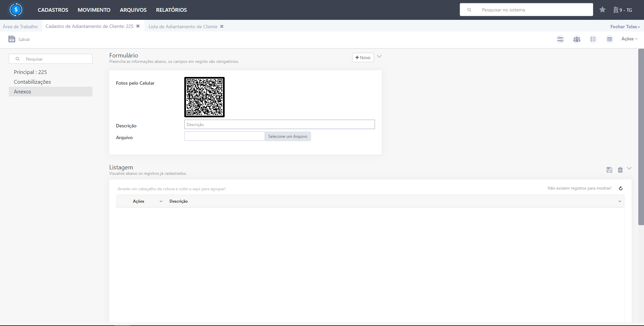Close the Cadastro de Adiantamento de Cliente tab
This screenshot has height=326, width=644.
[x=138, y=26]
